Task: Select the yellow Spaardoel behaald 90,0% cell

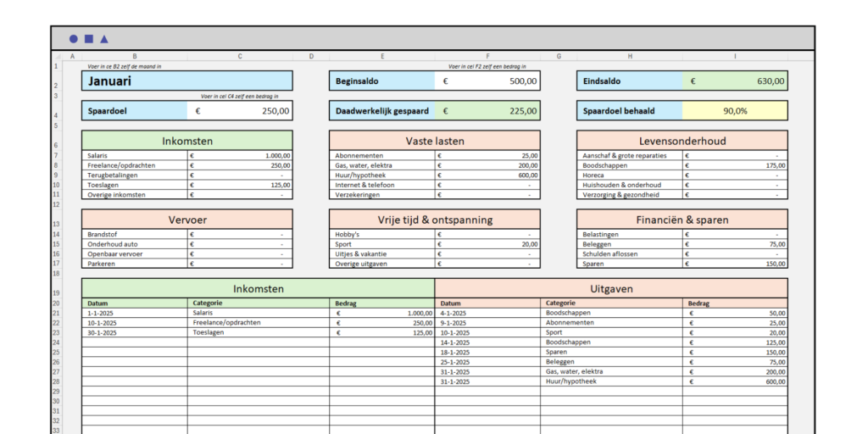Action: [735, 110]
